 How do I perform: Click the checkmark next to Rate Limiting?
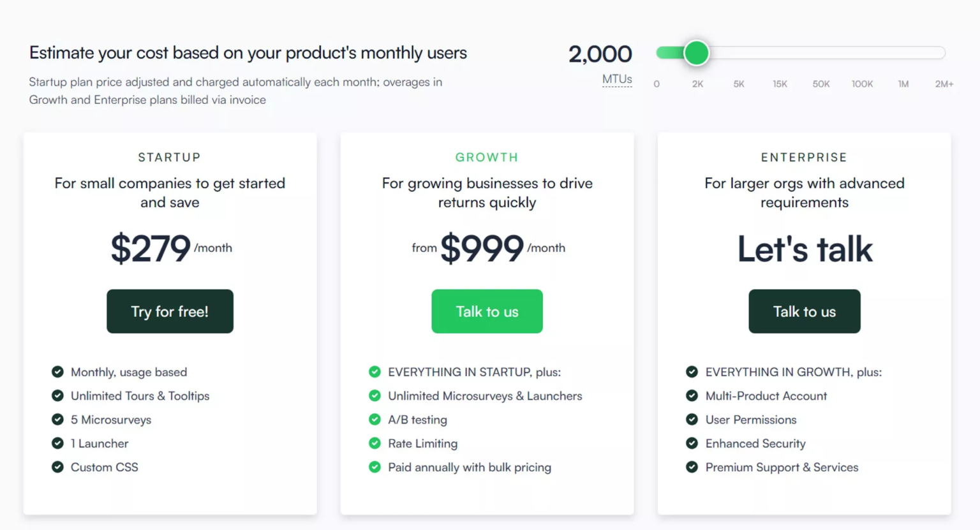[375, 443]
